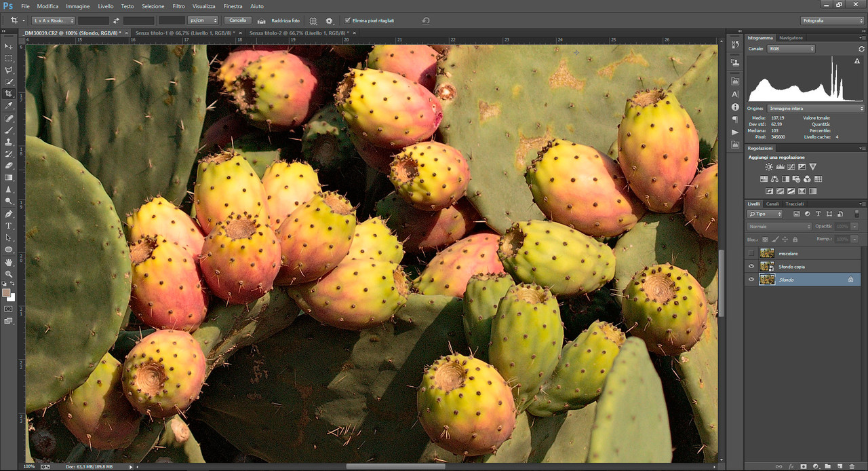Open the Filtro menu
This screenshot has height=471, width=868.
pos(178,6)
